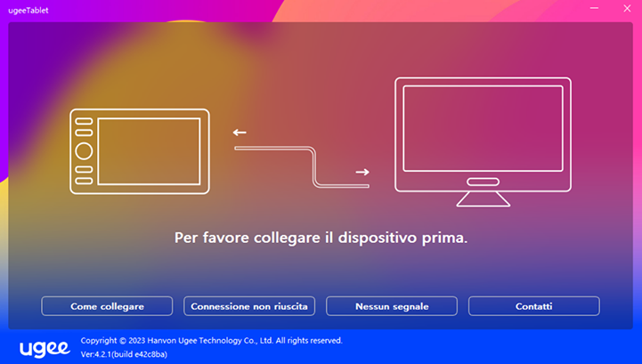Image resolution: width=642 pixels, height=364 pixels.
Task: Click the cable connection graphic
Action: coord(302,167)
